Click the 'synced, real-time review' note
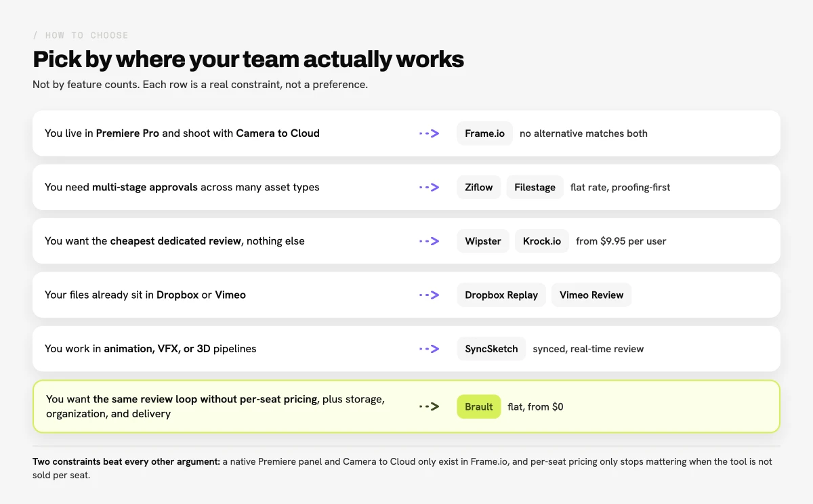Screen dimensions: 813x504 tap(588, 349)
